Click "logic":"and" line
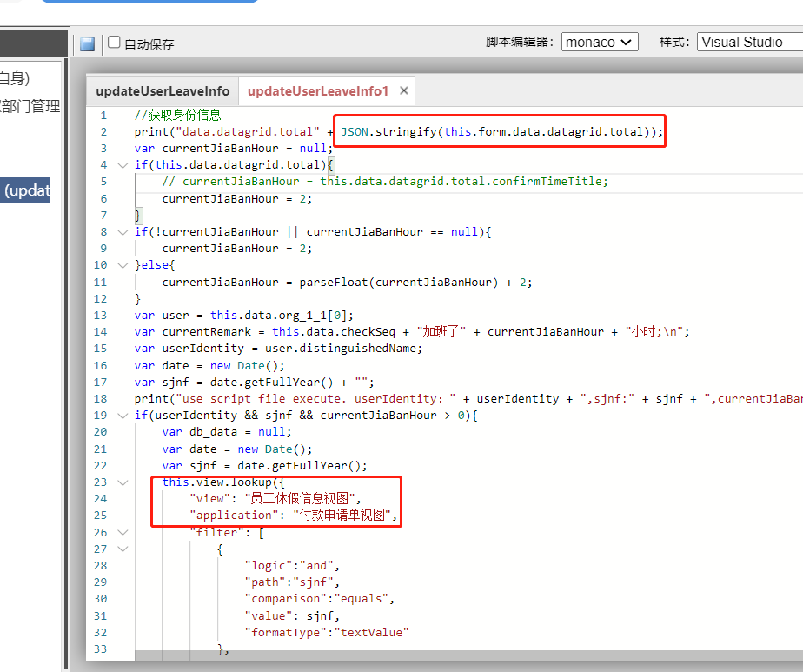Viewport: 803px width, 672px height. click(x=292, y=565)
